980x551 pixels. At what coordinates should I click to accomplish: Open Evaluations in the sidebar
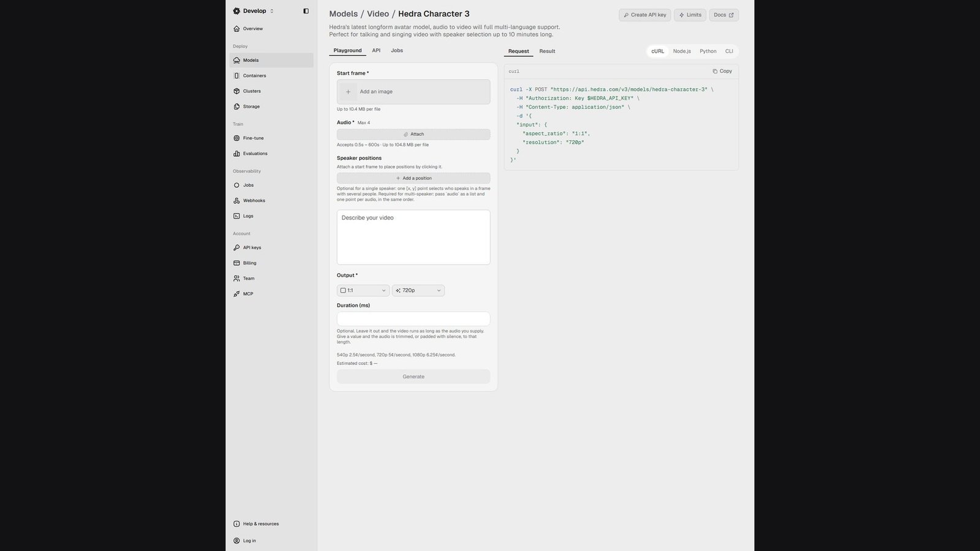(x=271, y=154)
